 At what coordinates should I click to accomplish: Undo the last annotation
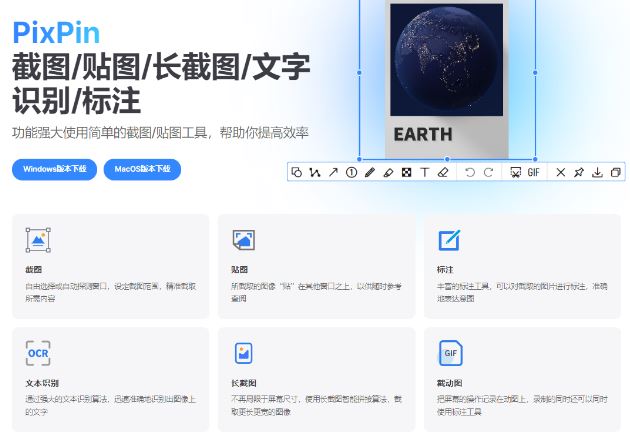click(x=470, y=172)
